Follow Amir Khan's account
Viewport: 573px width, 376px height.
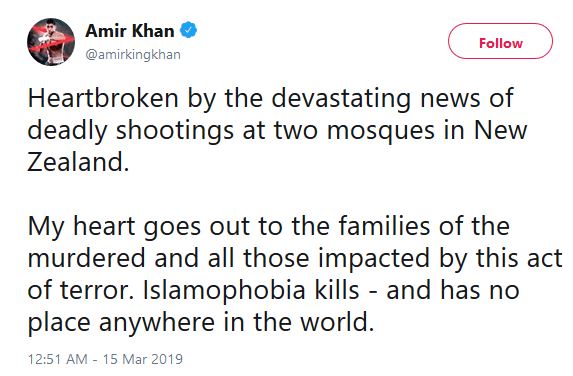tap(500, 41)
